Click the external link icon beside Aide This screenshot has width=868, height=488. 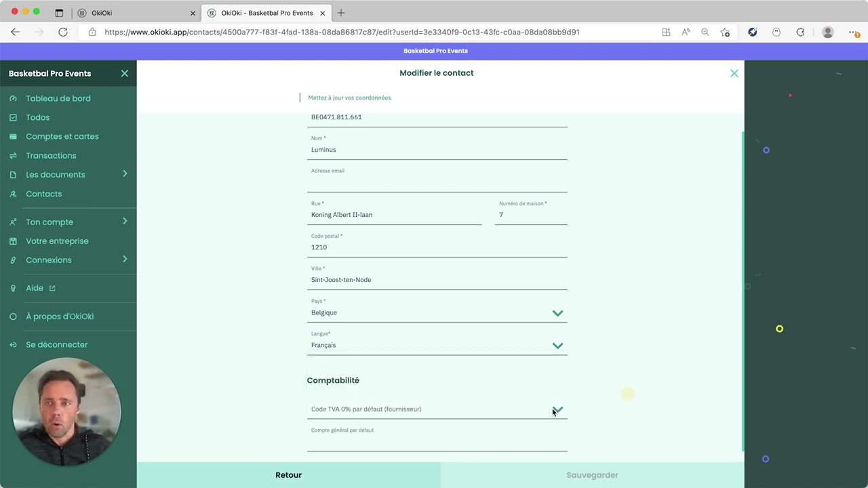pyautogui.click(x=52, y=288)
